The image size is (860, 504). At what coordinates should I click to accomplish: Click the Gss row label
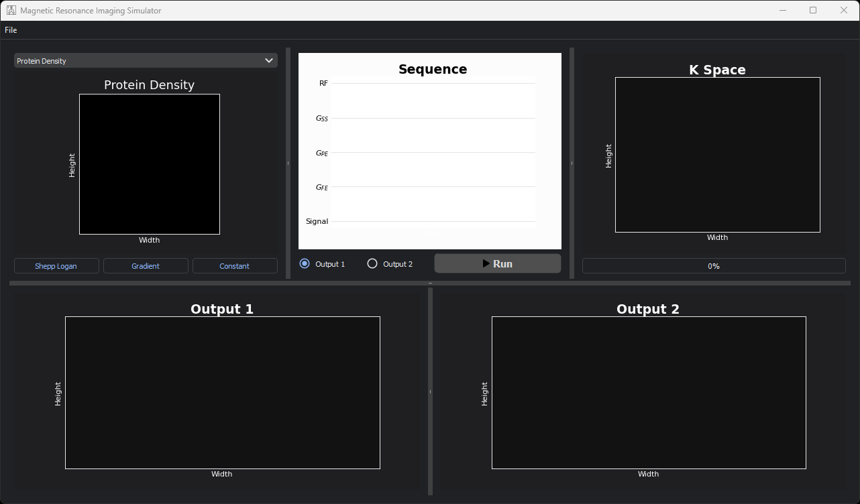[322, 118]
